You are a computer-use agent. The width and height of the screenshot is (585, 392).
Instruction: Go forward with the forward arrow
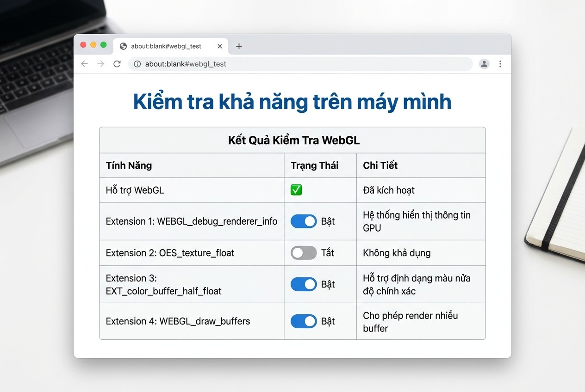pos(100,64)
